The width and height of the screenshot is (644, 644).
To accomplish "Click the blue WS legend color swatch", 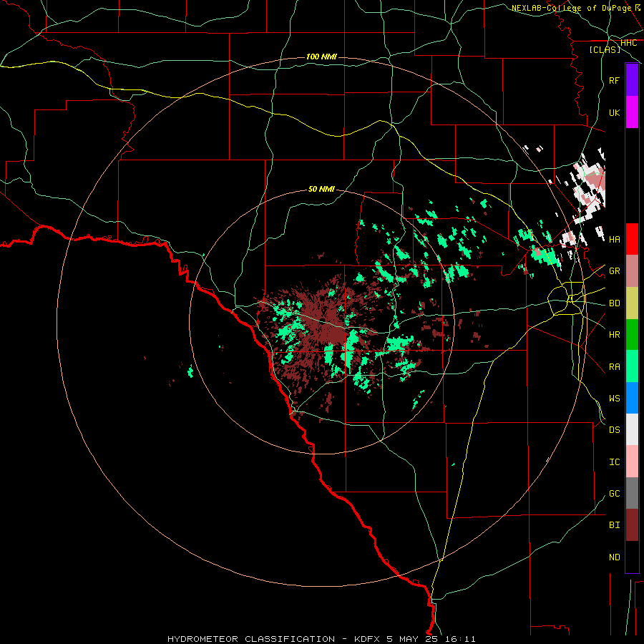I will pyautogui.click(x=632, y=398).
